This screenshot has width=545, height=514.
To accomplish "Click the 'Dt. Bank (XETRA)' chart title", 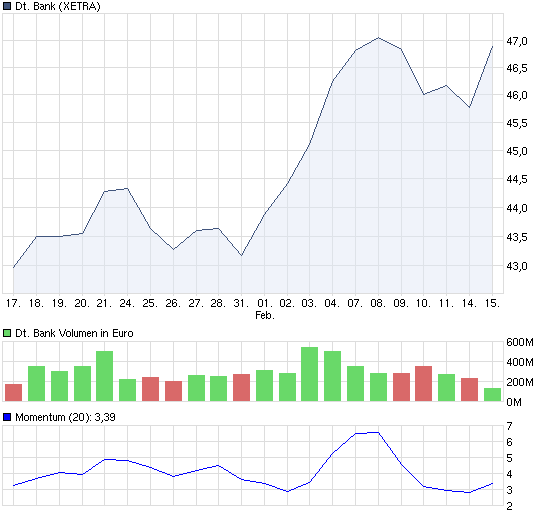I will [58, 7].
